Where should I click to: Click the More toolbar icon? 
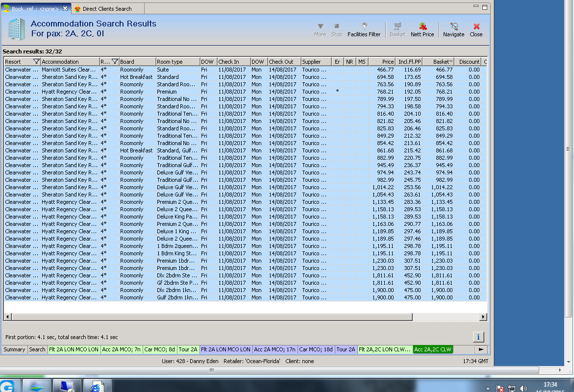[320, 30]
